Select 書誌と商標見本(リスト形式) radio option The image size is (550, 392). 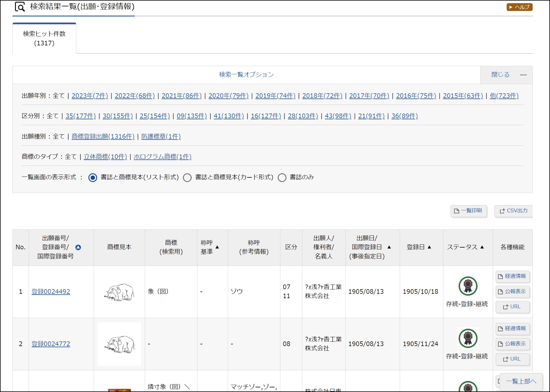pyautogui.click(x=93, y=177)
